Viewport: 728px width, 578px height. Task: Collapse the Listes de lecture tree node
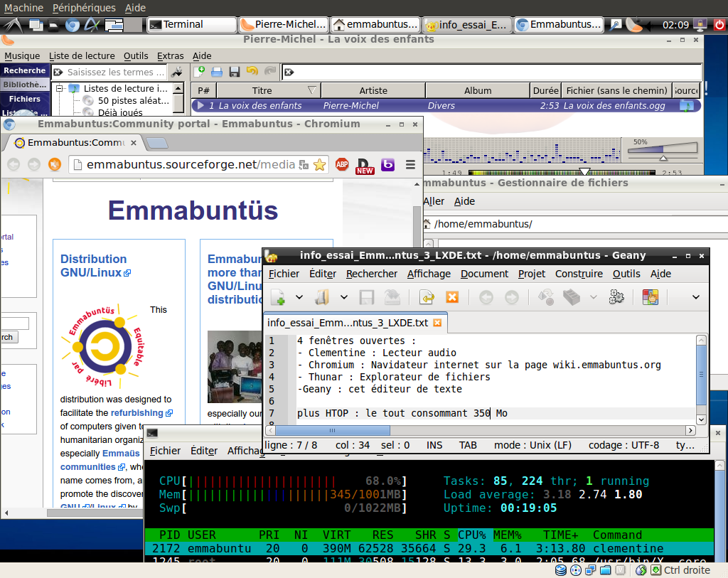(60, 88)
